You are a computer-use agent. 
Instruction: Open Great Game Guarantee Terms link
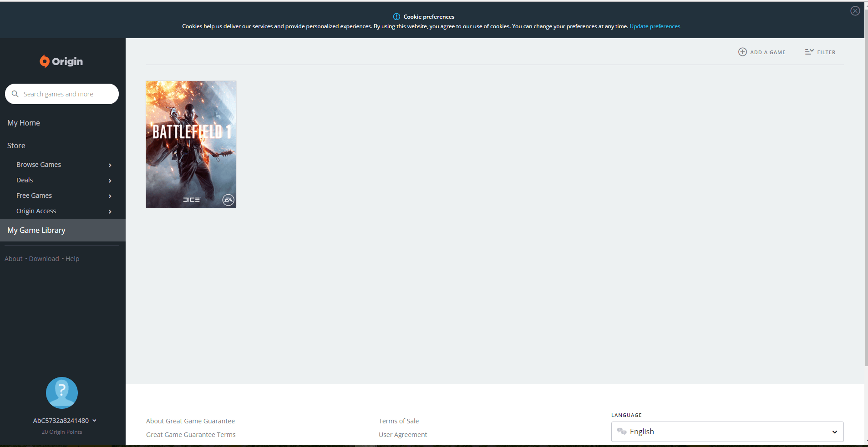[x=191, y=435]
